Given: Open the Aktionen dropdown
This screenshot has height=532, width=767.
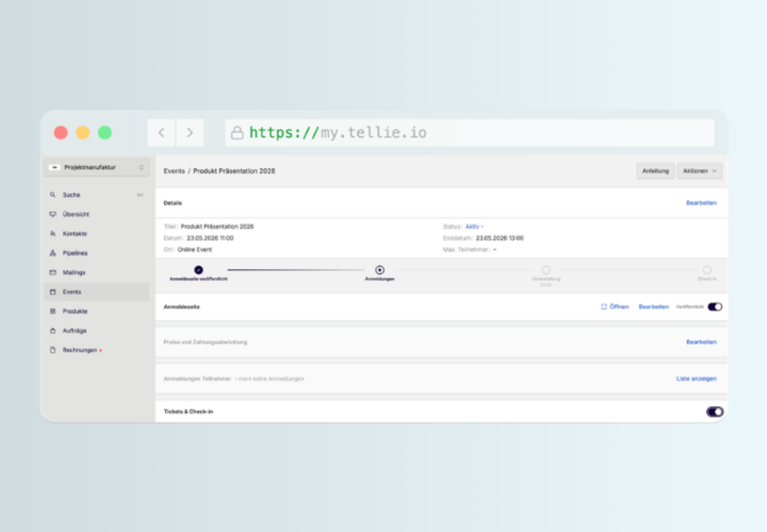Looking at the screenshot, I should click(x=699, y=171).
